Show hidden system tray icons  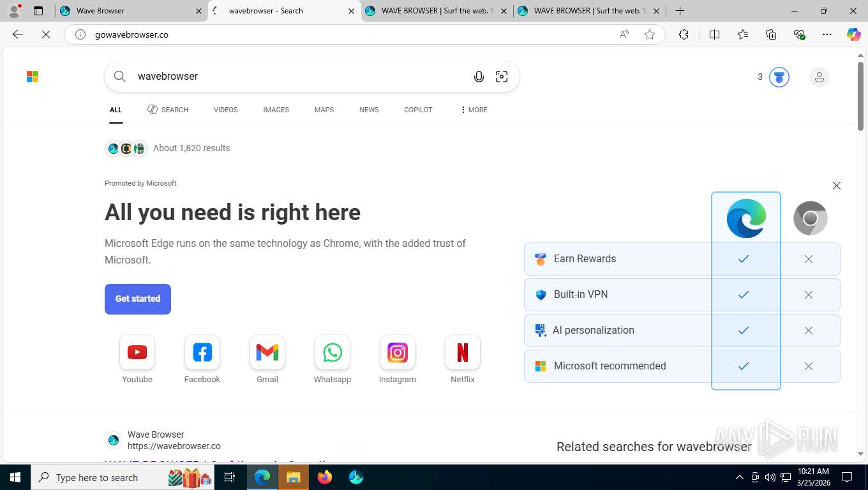740,477
